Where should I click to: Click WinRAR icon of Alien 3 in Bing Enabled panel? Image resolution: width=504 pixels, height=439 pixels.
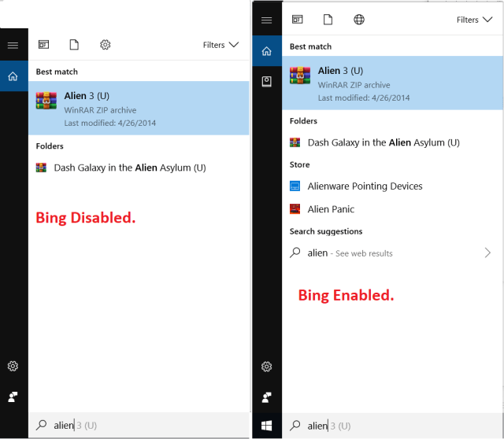(300, 76)
